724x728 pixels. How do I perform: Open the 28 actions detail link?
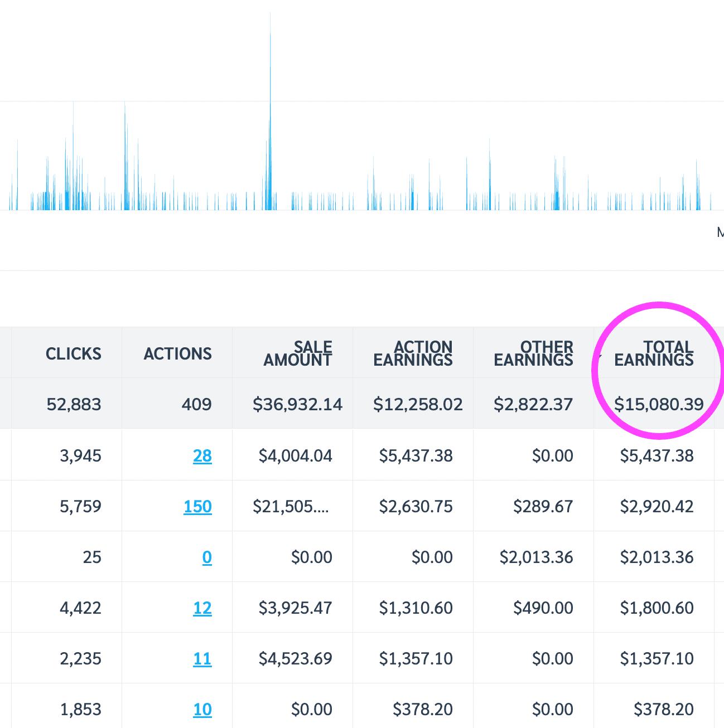(202, 456)
